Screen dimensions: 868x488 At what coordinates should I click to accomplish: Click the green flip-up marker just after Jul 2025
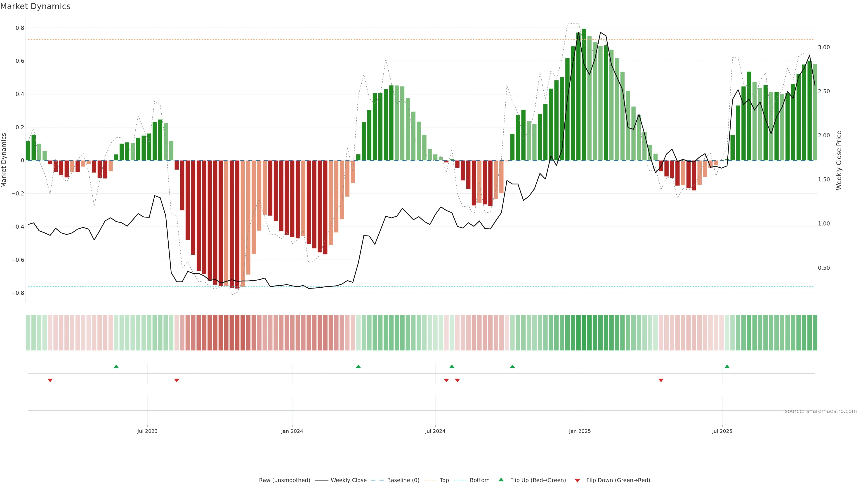click(x=727, y=366)
